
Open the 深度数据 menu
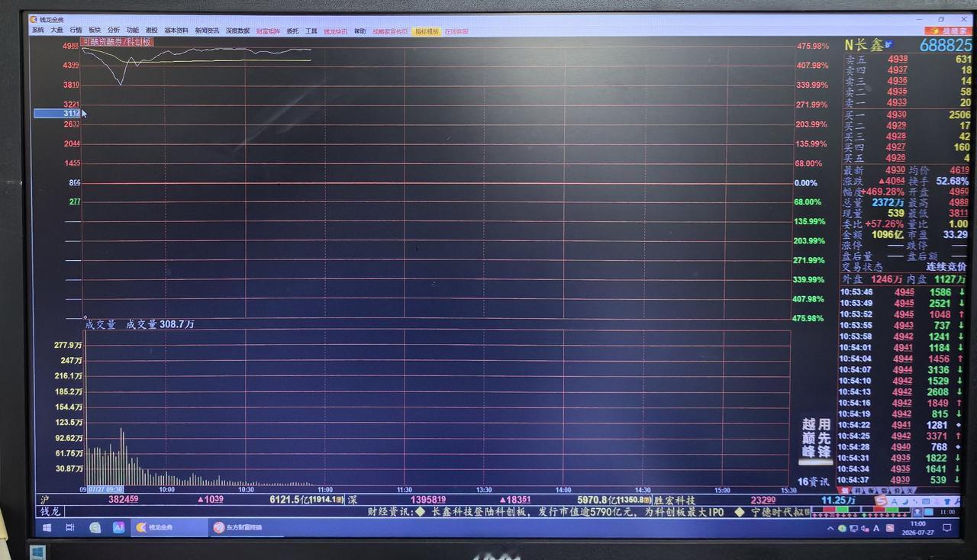237,31
